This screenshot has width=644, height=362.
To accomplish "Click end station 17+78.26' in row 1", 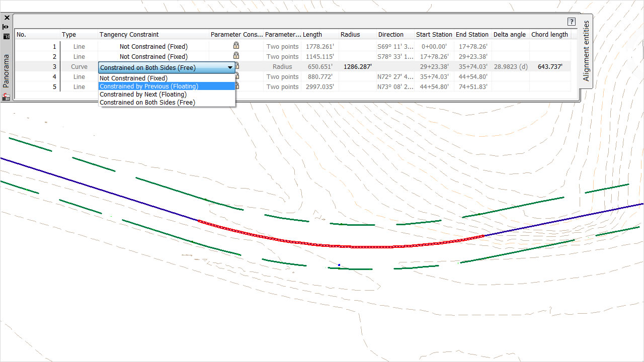I will tap(472, 47).
